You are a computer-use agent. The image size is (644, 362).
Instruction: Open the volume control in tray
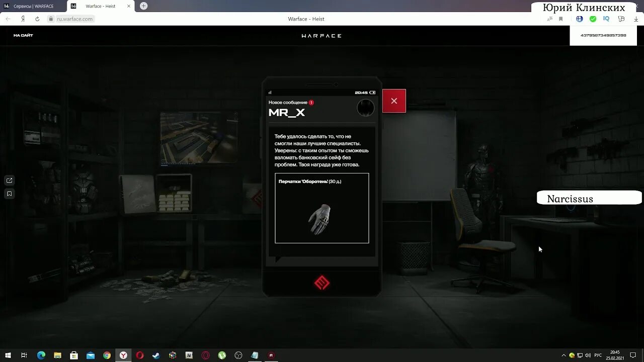588,355
